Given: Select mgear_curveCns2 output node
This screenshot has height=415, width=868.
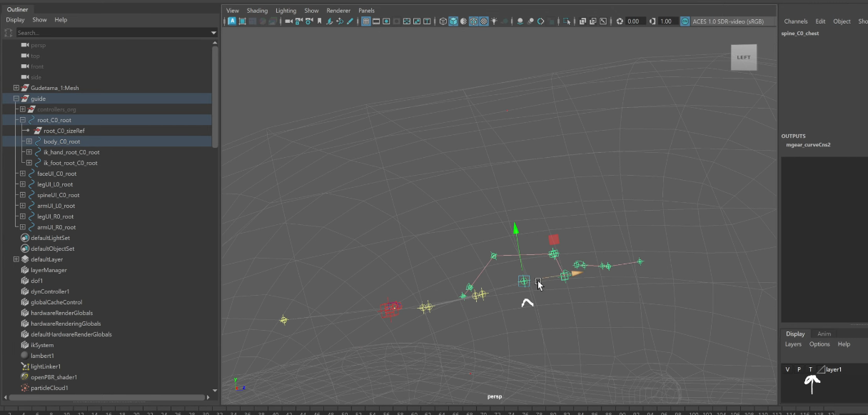Looking at the screenshot, I should pos(808,145).
